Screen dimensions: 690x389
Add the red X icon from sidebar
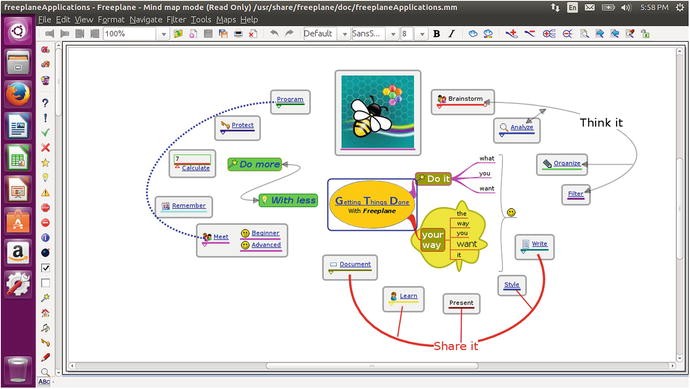point(45,147)
